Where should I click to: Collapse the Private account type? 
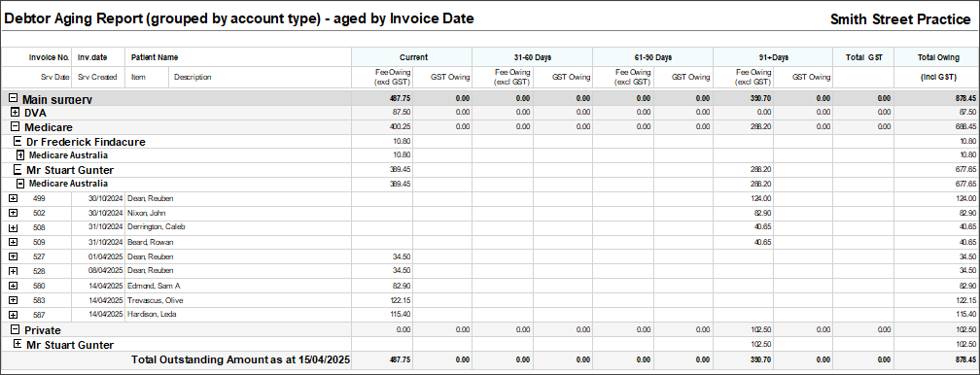coord(16,329)
